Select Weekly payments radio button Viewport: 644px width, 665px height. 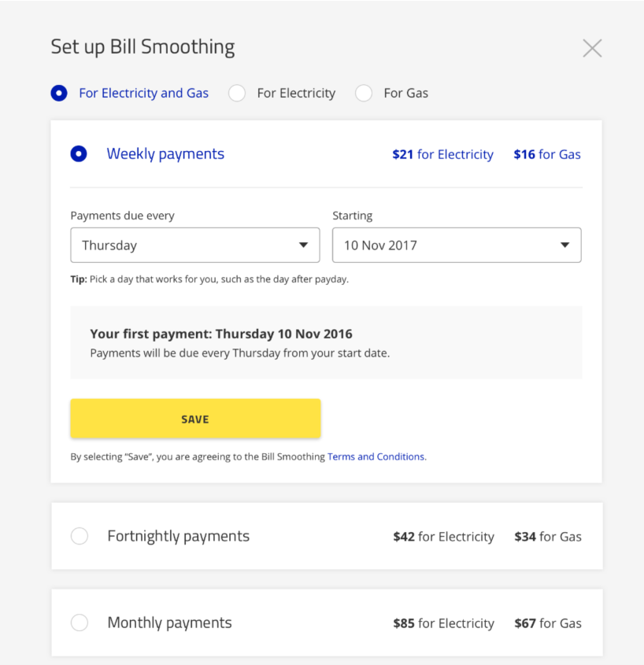tap(79, 154)
